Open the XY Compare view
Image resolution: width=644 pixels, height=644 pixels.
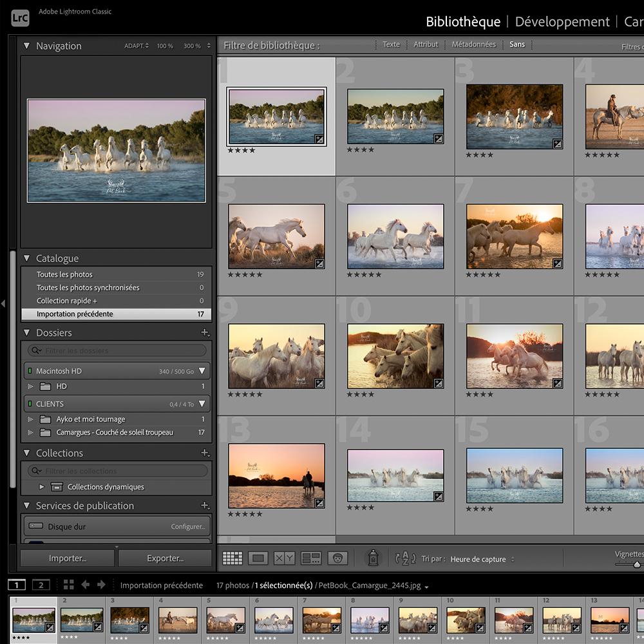284,558
